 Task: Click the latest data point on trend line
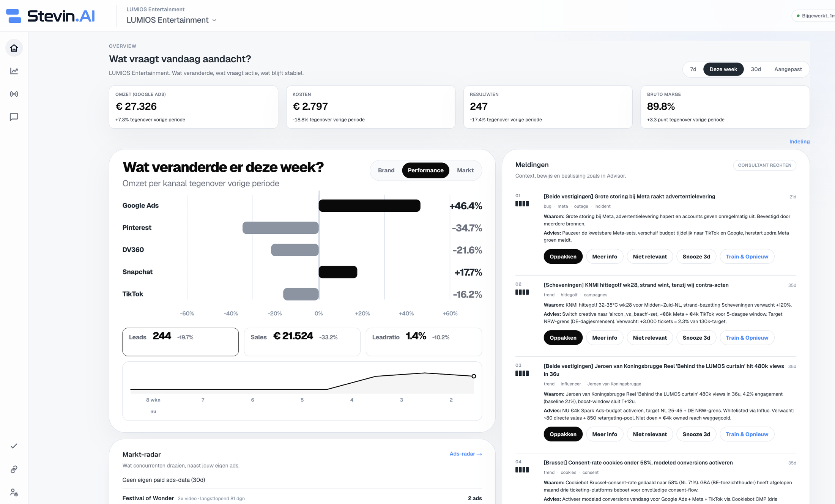[x=474, y=376]
